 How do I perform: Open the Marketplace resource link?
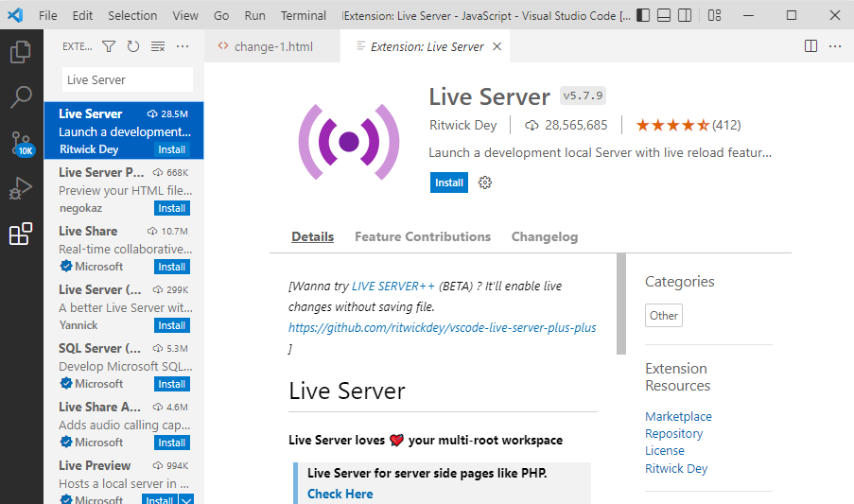point(678,416)
